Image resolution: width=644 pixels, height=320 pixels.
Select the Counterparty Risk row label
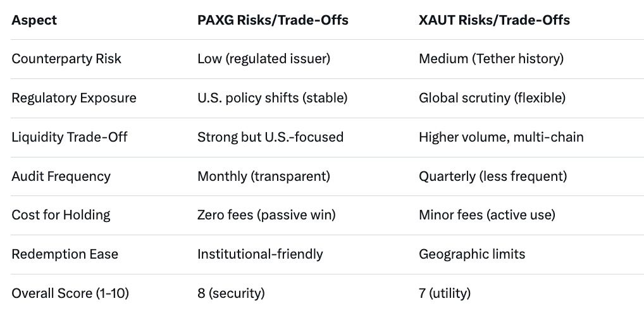[x=66, y=59]
